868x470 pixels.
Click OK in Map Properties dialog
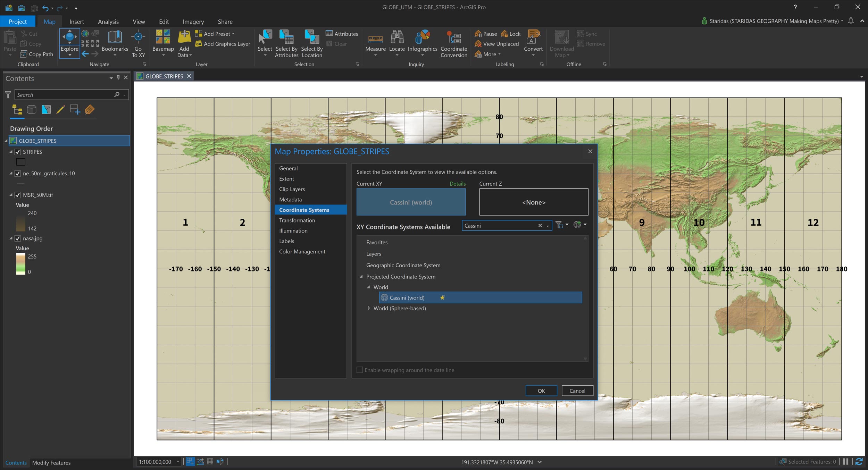541,391
